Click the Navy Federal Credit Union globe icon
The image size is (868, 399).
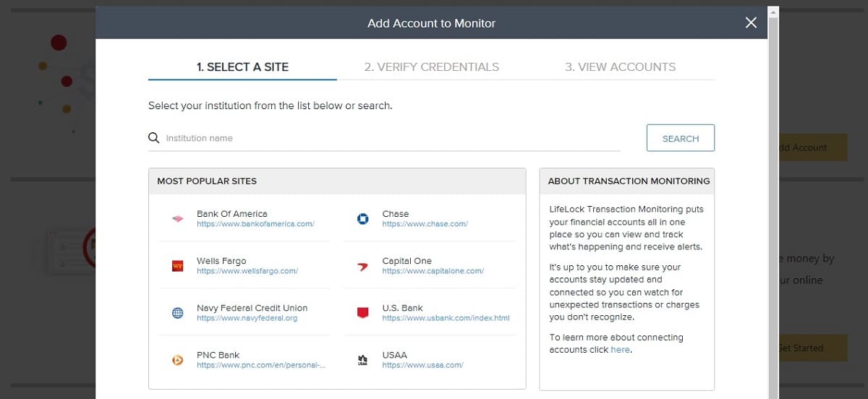[x=177, y=313]
